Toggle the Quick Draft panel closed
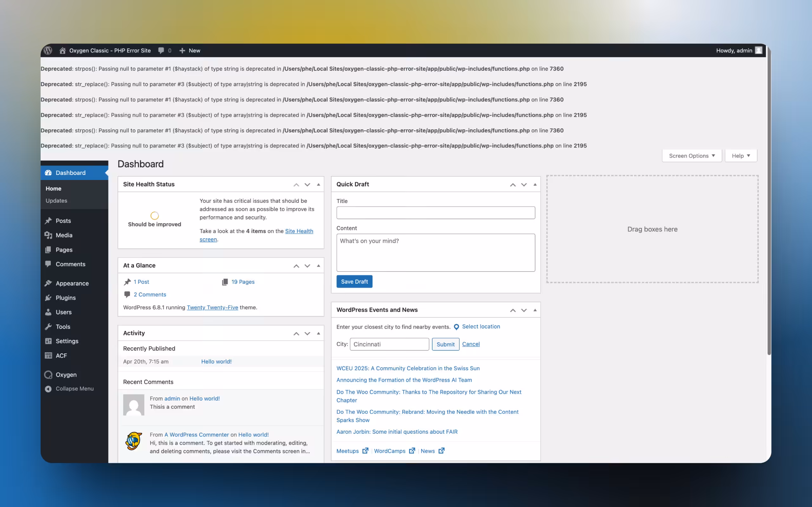The image size is (812, 507). click(535, 184)
